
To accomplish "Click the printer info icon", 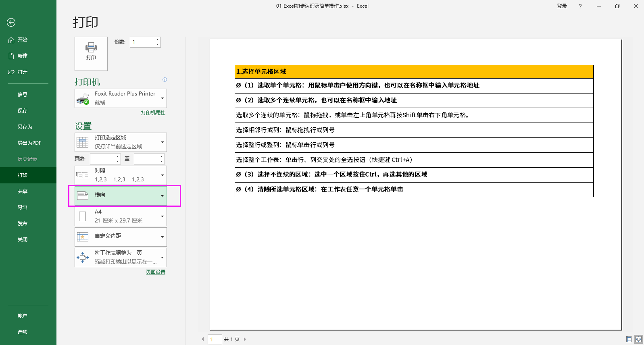I will pyautogui.click(x=165, y=80).
